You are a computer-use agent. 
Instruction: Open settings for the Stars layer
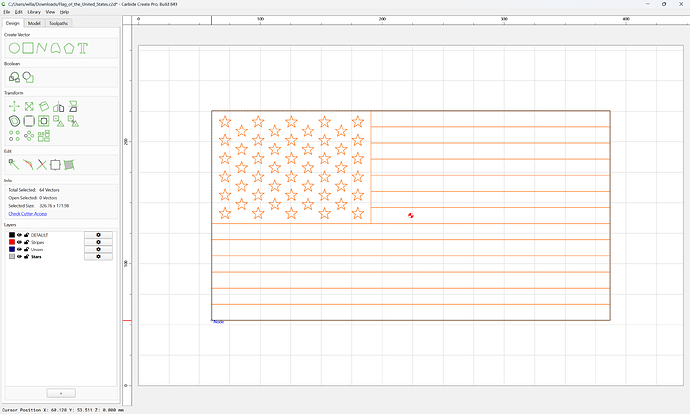98,256
